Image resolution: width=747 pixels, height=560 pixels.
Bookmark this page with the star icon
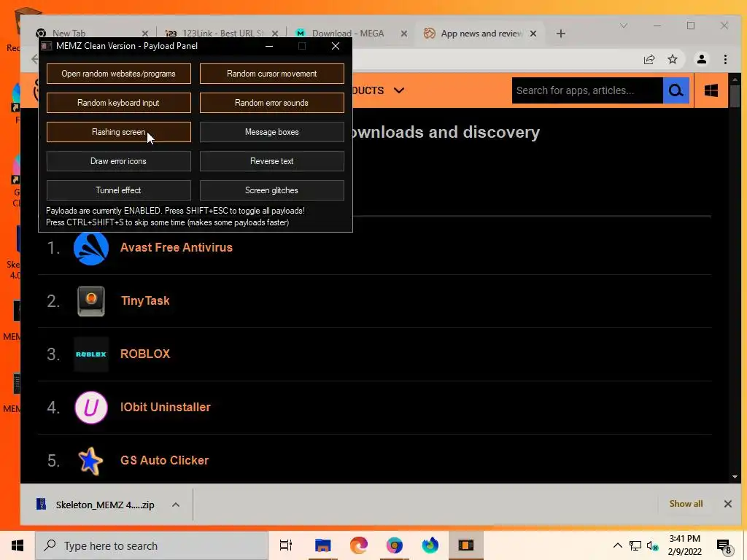click(672, 60)
